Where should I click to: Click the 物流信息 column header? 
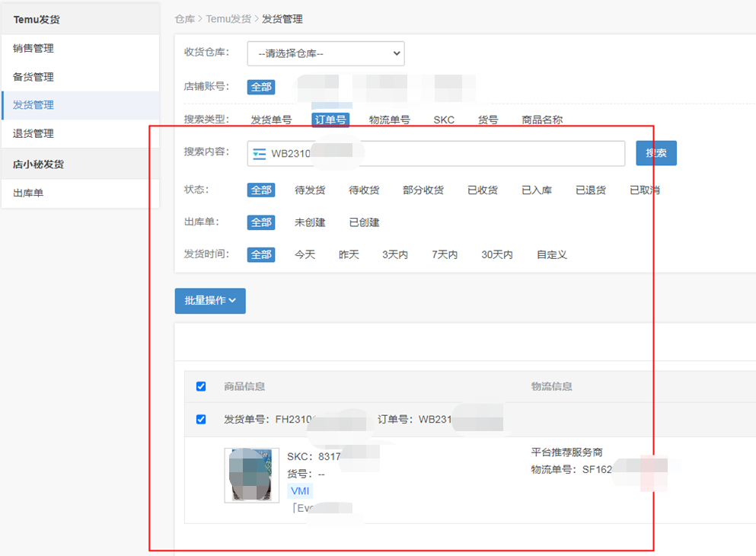(x=551, y=386)
